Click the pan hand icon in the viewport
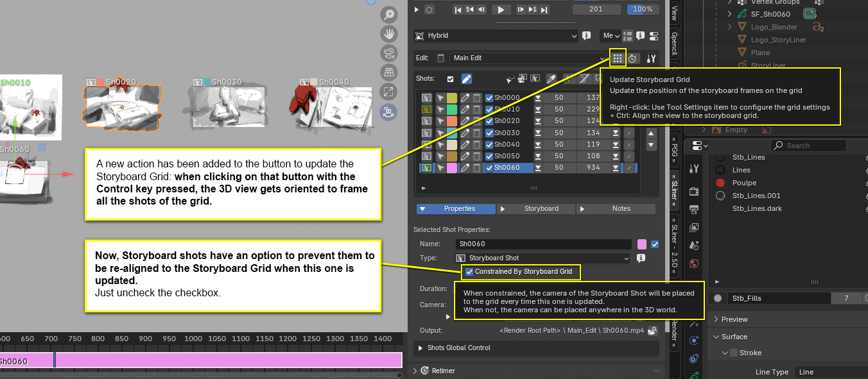Viewport: 868px width, 379px height. pos(388,33)
